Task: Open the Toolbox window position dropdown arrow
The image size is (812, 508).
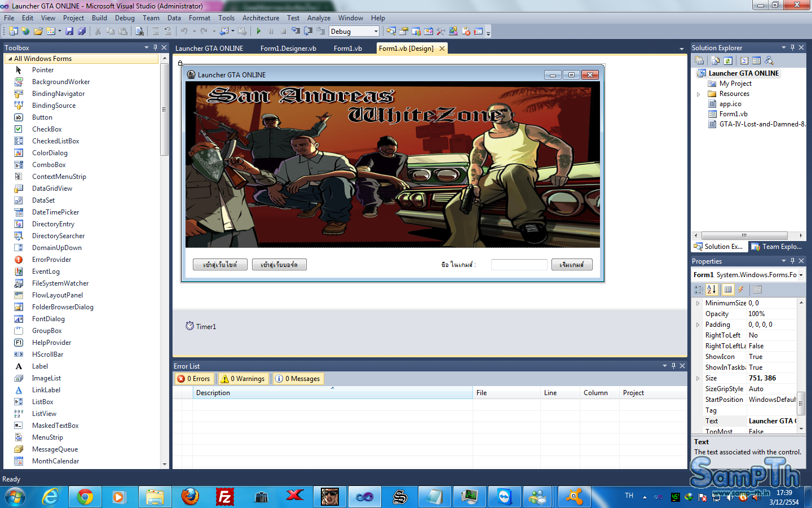Action: click(147, 47)
